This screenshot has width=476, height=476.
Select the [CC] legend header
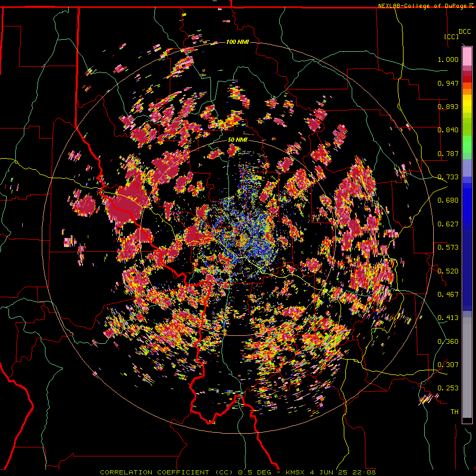(452, 36)
